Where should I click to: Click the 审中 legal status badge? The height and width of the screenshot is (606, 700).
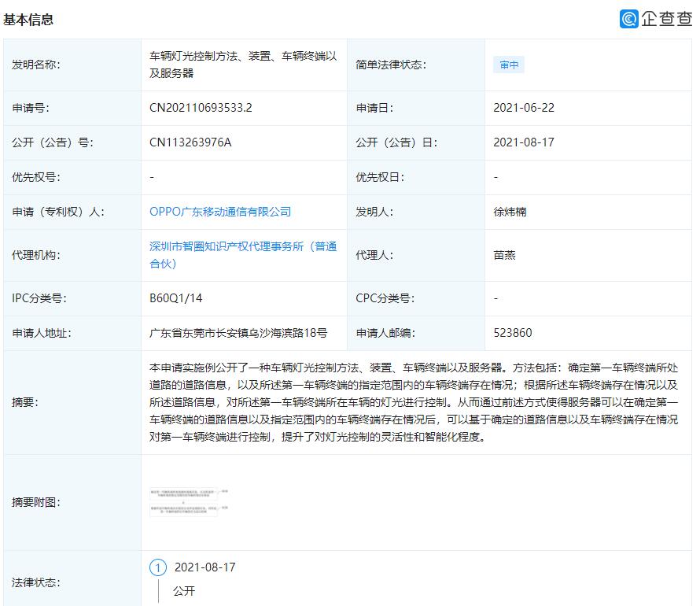pos(509,65)
